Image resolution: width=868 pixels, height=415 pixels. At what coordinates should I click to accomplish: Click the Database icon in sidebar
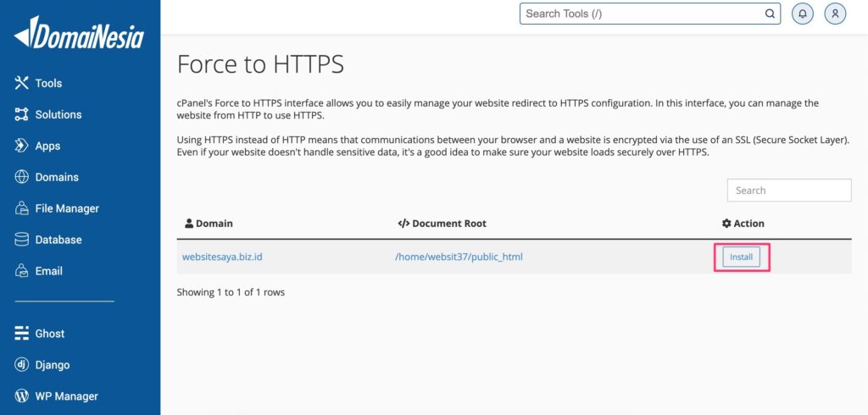tap(22, 240)
